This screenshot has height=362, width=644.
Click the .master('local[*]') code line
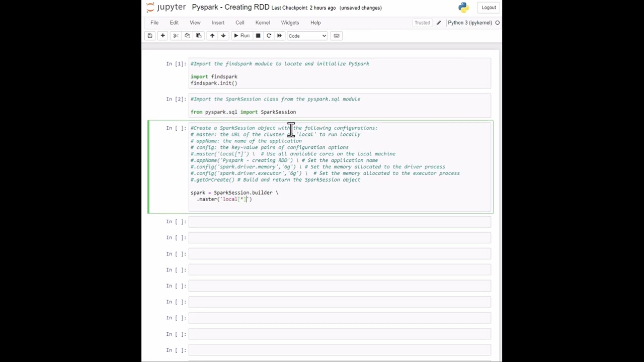pyautogui.click(x=224, y=199)
